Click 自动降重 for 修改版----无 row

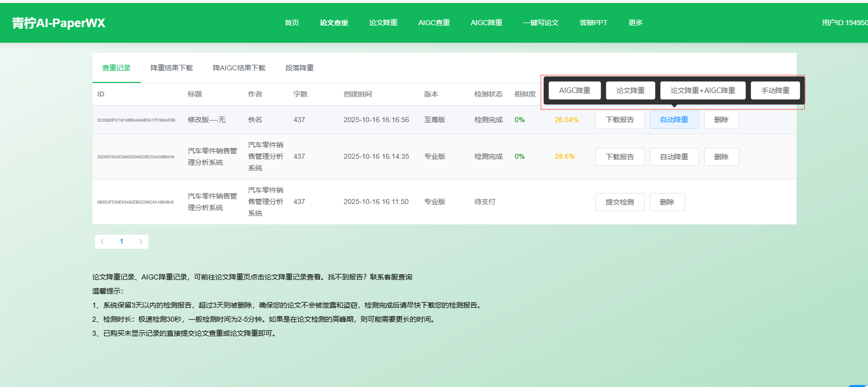(674, 120)
